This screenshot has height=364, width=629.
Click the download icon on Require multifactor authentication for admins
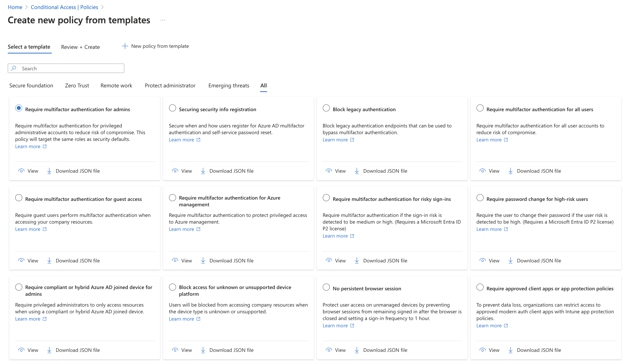click(x=49, y=171)
